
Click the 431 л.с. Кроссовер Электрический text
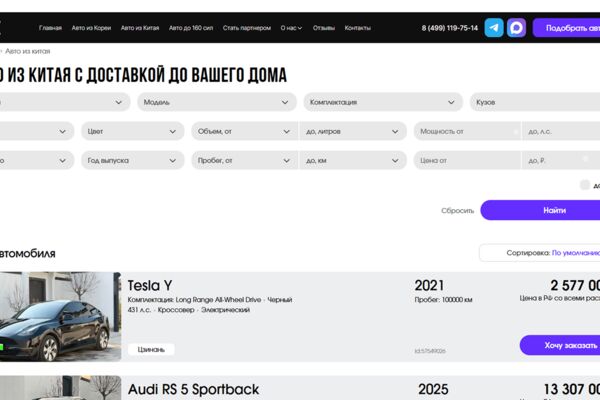click(x=189, y=310)
